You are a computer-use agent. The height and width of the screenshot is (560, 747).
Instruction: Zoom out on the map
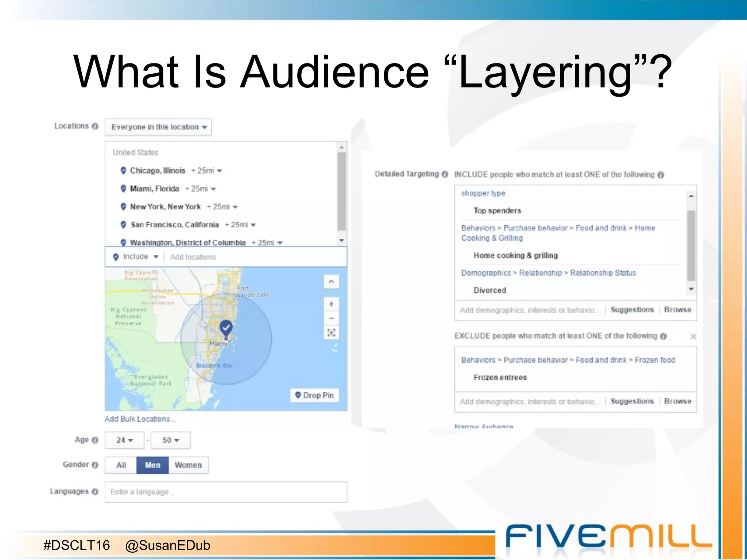coord(331,318)
